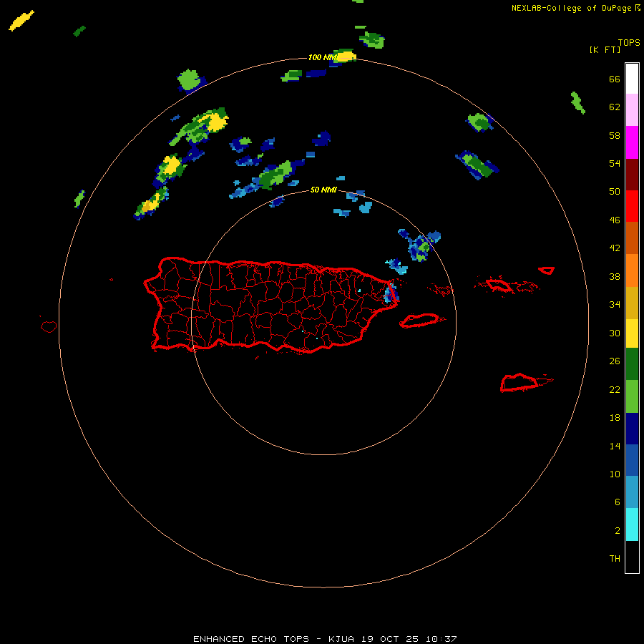The height and width of the screenshot is (644, 644).
Task: Select the bright red legend band
Action: (x=632, y=206)
